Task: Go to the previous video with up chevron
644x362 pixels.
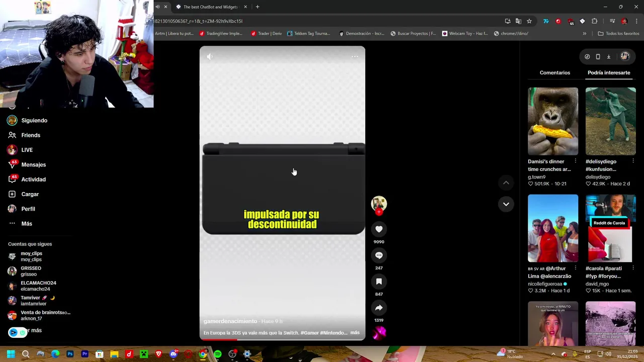Action: coord(506,183)
